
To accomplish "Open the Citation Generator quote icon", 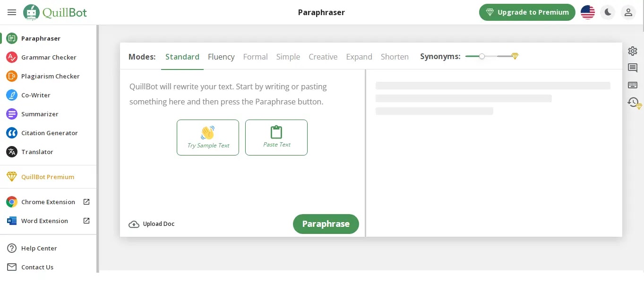I will [x=12, y=133].
